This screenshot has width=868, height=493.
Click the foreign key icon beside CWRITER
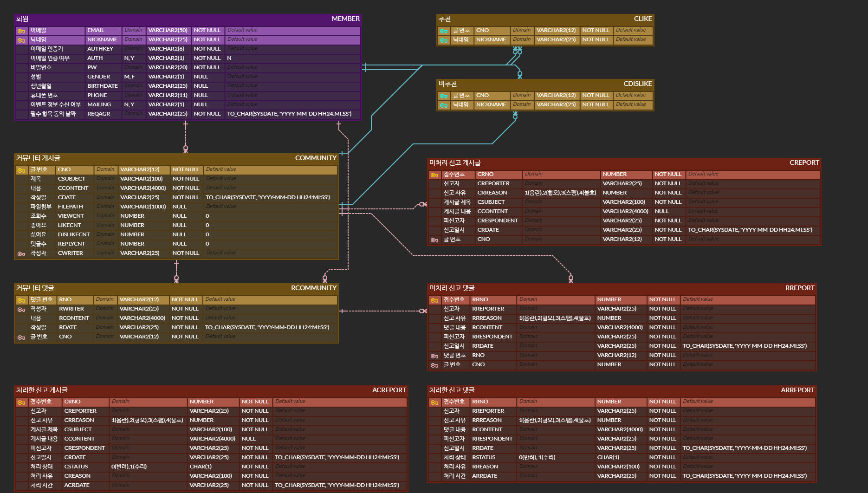(20, 253)
